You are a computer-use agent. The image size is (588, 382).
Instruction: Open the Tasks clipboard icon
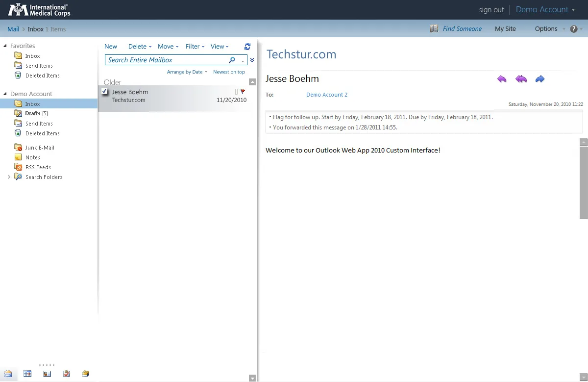pyautogui.click(x=67, y=374)
